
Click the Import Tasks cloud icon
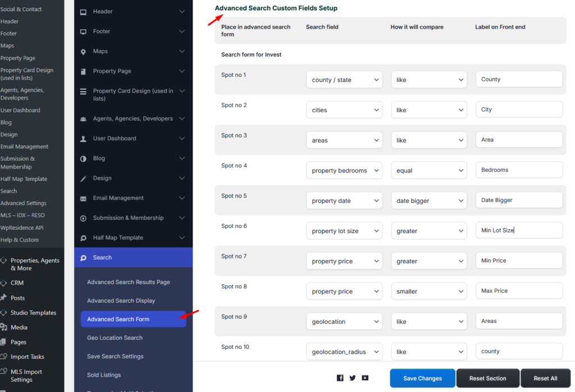(x=4, y=356)
